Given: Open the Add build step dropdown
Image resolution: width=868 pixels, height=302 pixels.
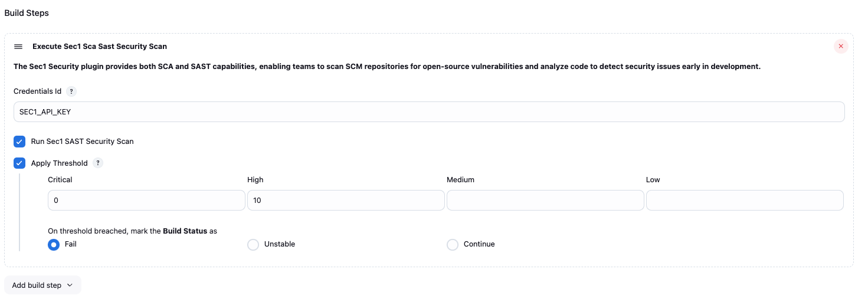Looking at the screenshot, I should coord(37,285).
